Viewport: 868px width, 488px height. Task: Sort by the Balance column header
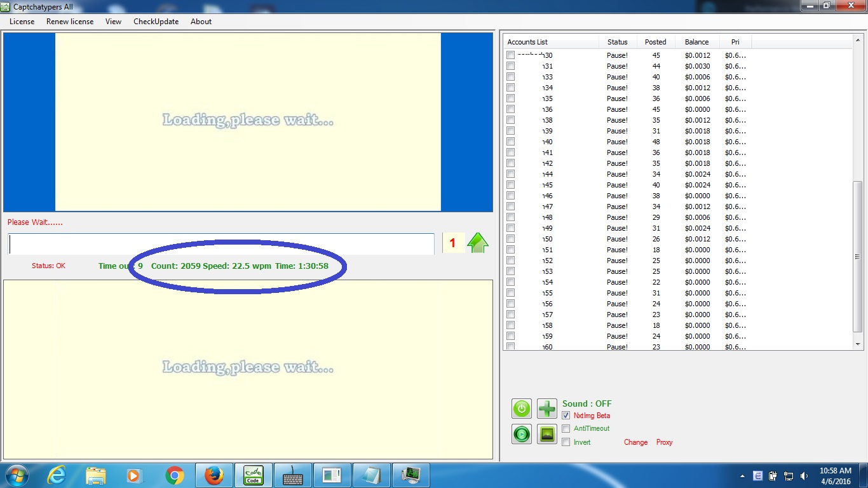tap(697, 42)
